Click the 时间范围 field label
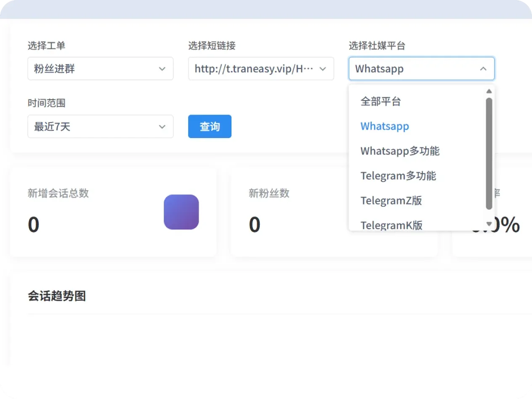The image size is (532, 399). point(46,103)
